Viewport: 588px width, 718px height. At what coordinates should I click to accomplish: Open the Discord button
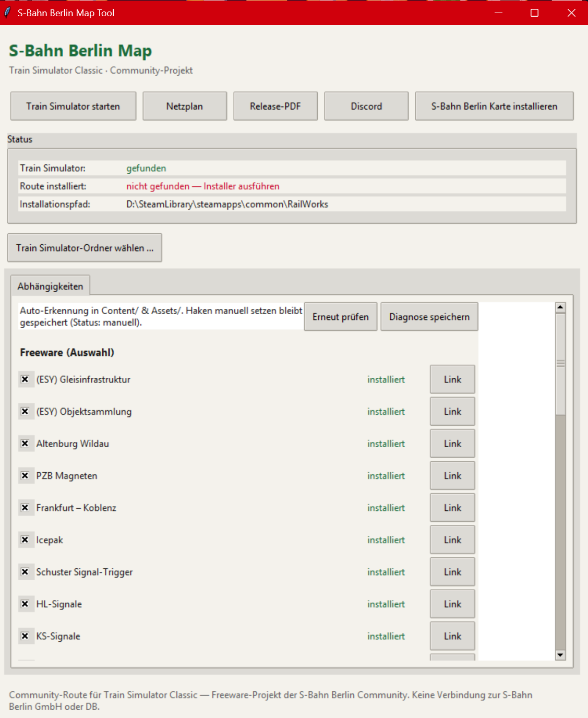[366, 106]
